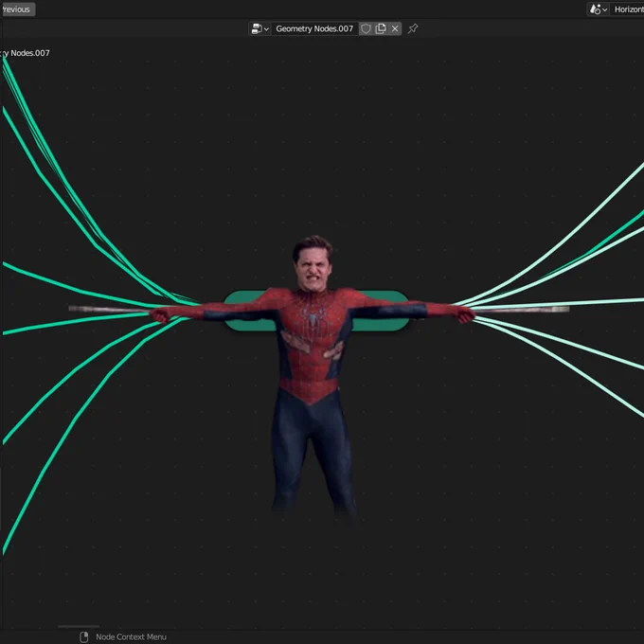Image resolution: width=644 pixels, height=644 pixels.
Task: Duplicate the Geometry Nodes.007 node group
Action: click(381, 28)
